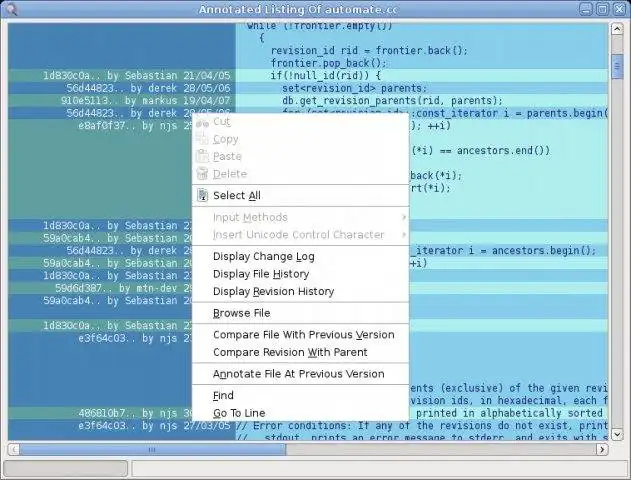Click the left status bar field
631x480 pixels.
tap(66, 469)
